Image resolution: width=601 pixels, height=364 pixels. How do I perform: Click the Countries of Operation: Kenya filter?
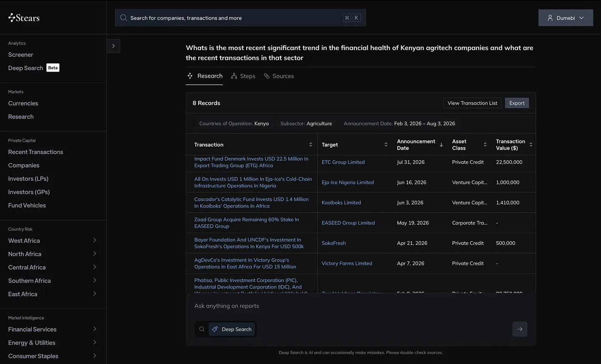point(234,123)
